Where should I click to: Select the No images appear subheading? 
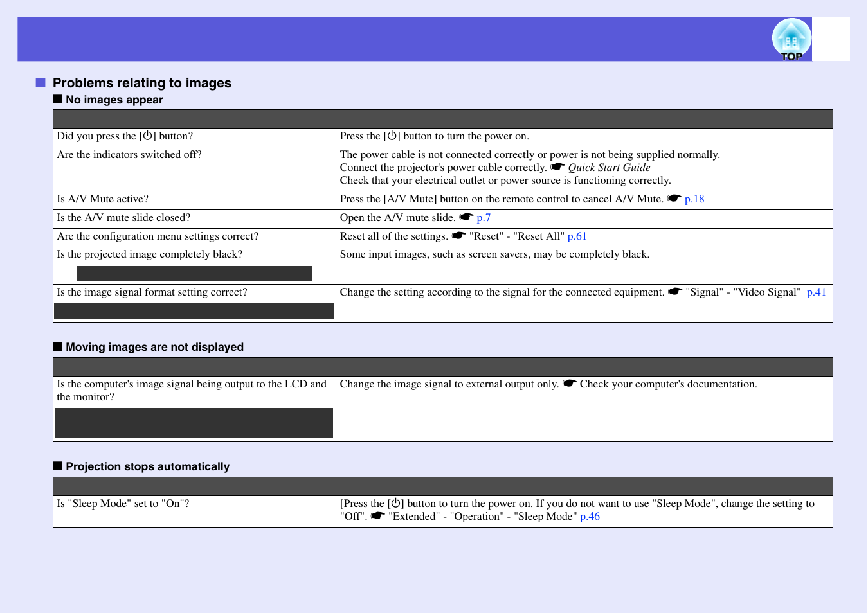coord(114,100)
